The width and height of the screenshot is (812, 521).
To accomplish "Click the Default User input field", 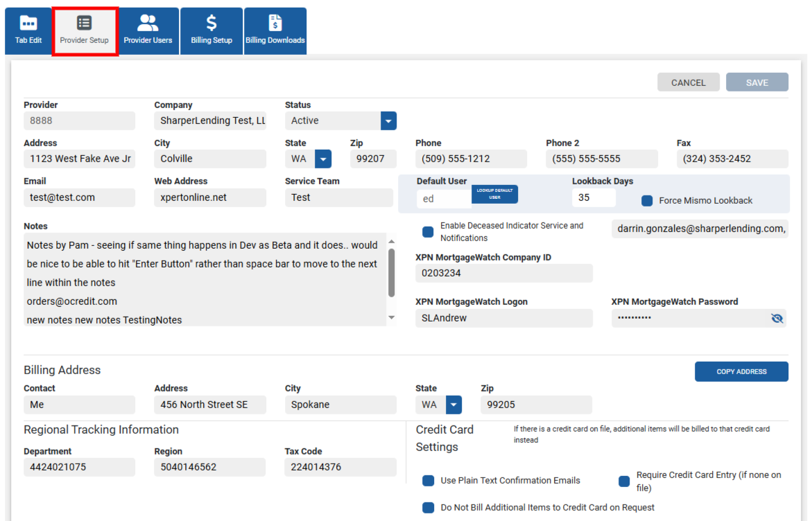I will point(444,199).
